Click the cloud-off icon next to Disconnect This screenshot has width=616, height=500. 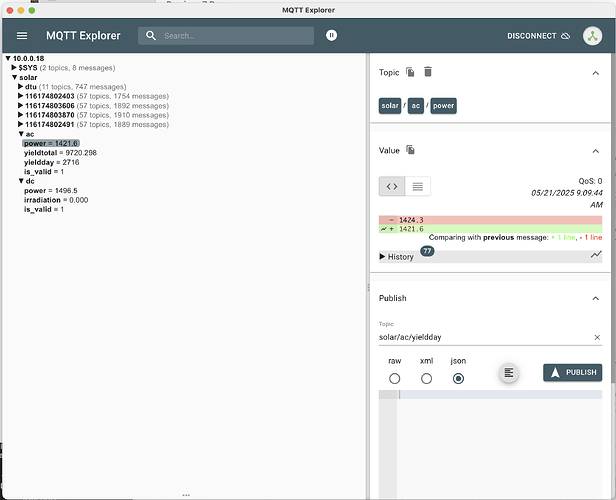click(565, 36)
